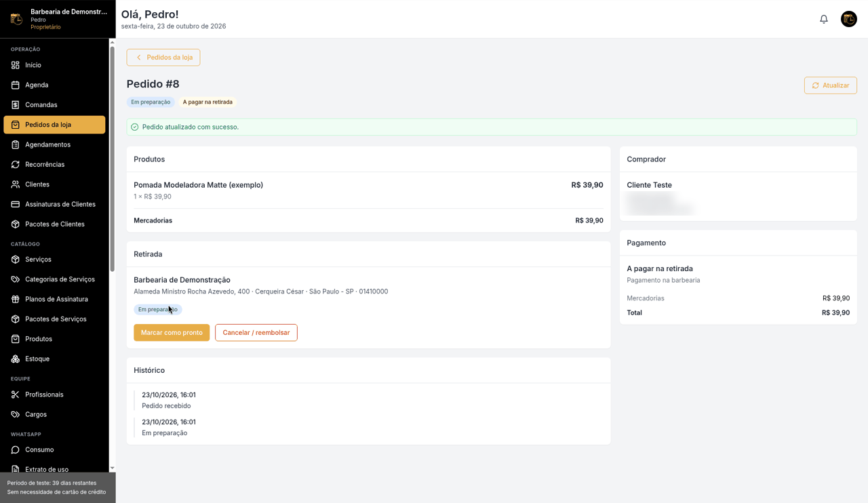The image size is (868, 503).
Task: Click the sidebar scroll down arrow
Action: pyautogui.click(x=113, y=468)
